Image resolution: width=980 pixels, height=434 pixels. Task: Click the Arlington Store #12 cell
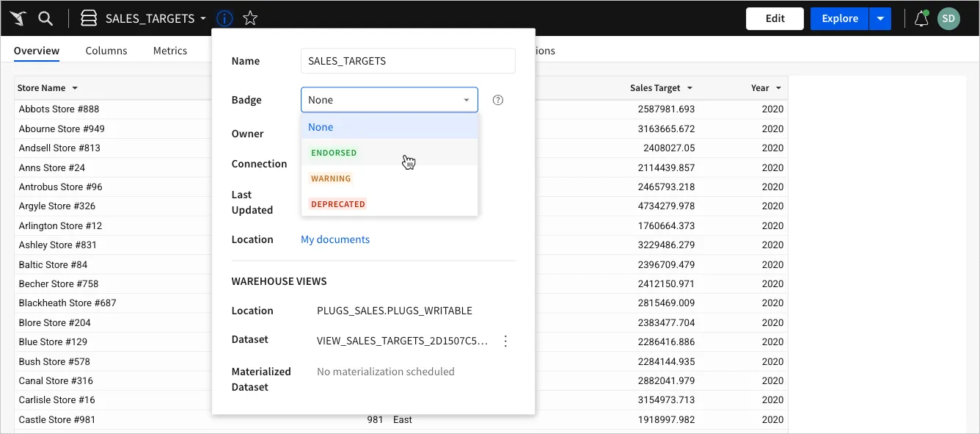[60, 225]
